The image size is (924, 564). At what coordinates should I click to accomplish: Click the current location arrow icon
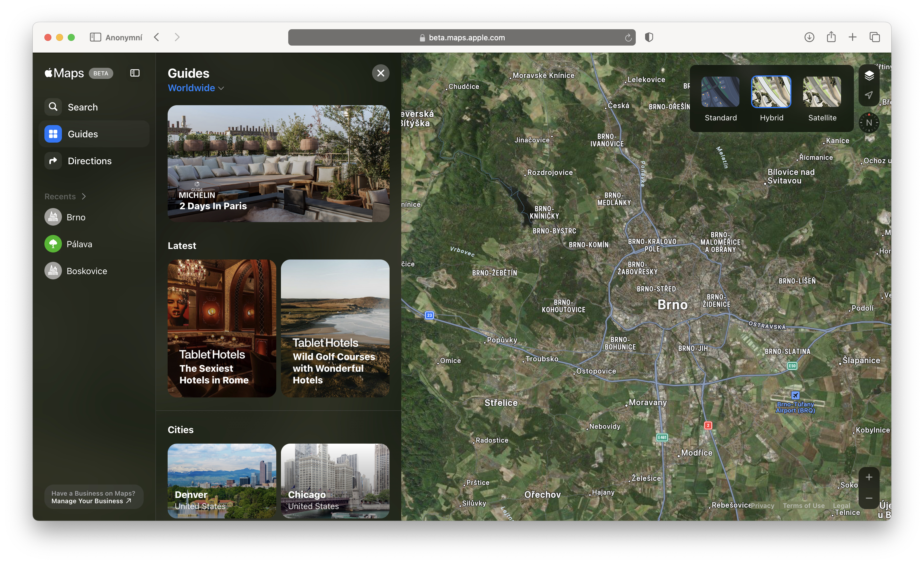coord(869,95)
